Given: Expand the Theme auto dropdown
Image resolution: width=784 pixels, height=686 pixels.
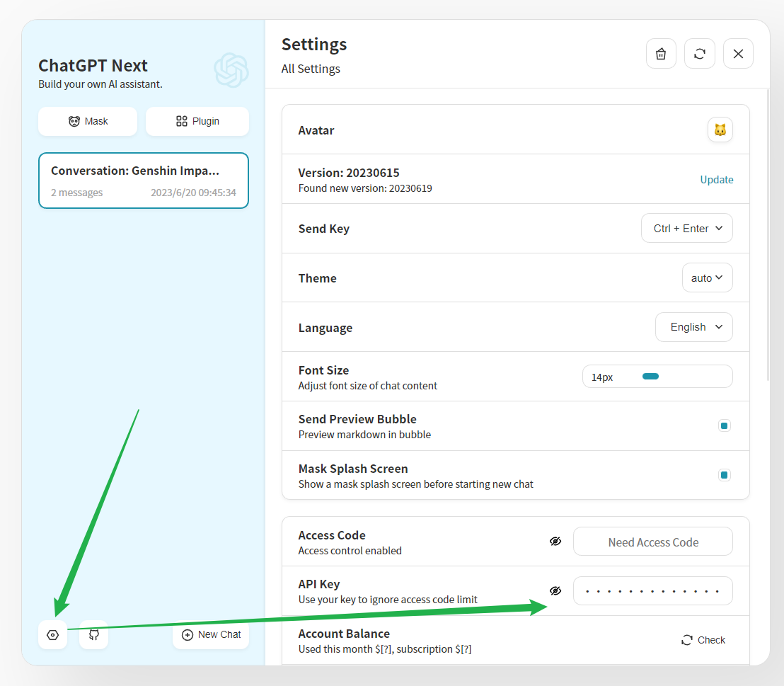Looking at the screenshot, I should [x=707, y=278].
